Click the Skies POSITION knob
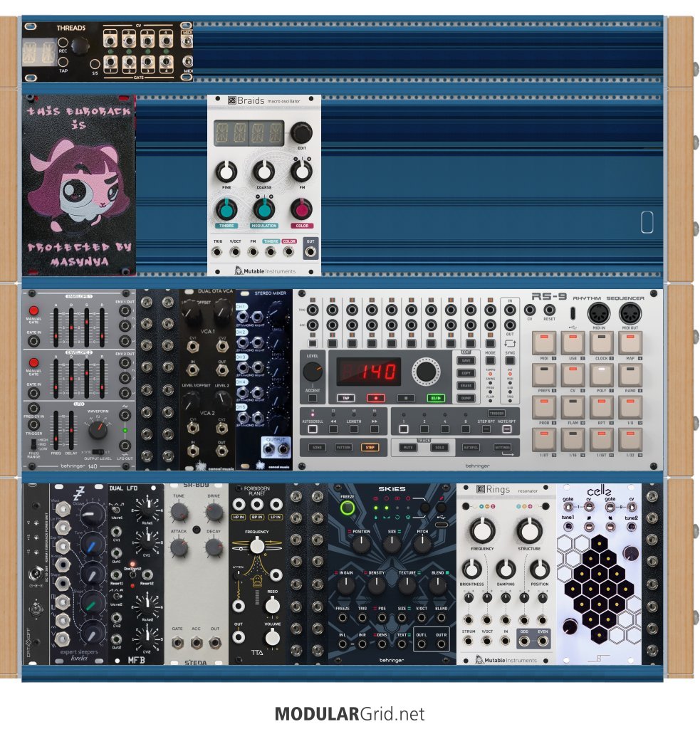 (x=361, y=545)
